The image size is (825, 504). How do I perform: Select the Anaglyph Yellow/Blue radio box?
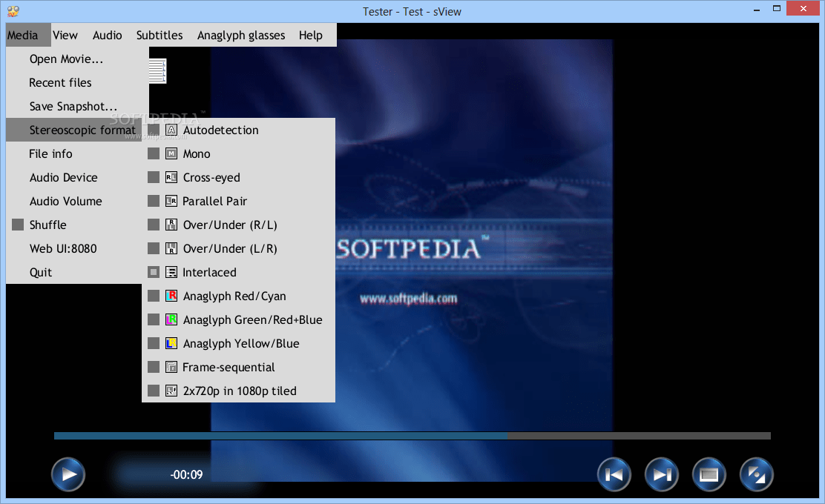154,343
